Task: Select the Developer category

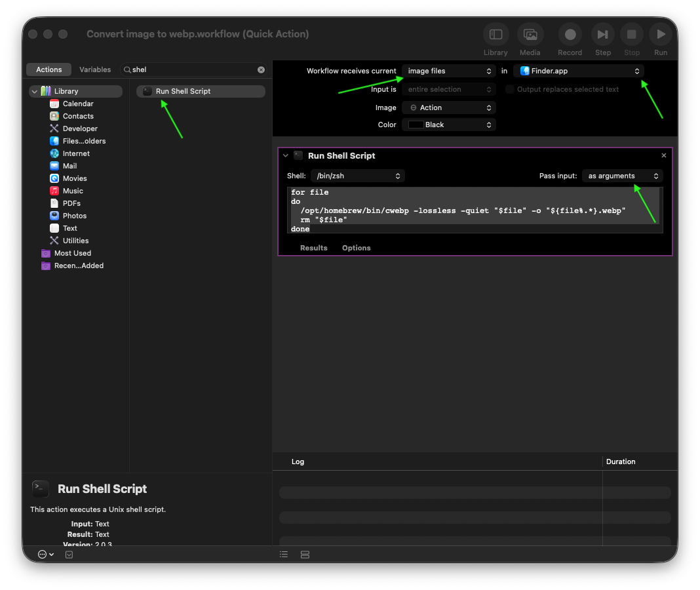Action: (x=79, y=128)
